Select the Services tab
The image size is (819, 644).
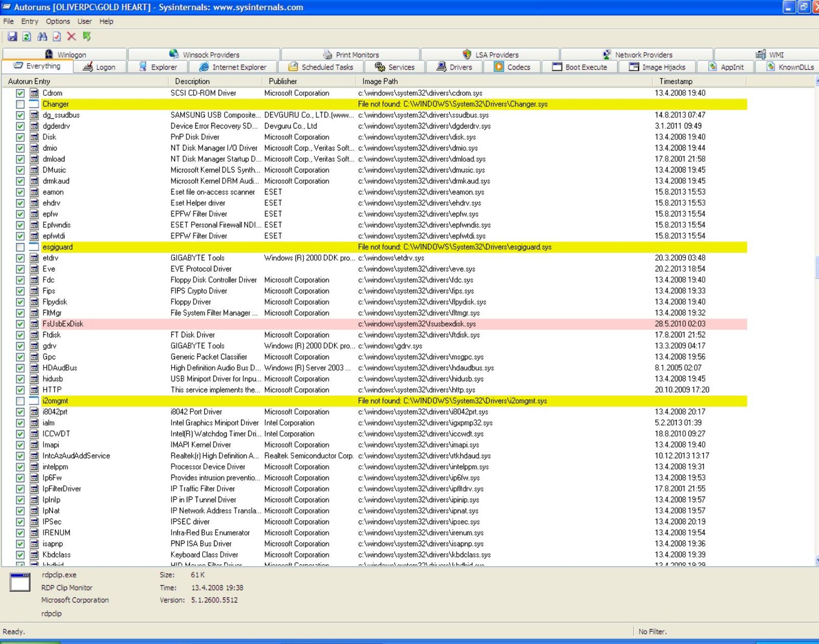point(395,67)
